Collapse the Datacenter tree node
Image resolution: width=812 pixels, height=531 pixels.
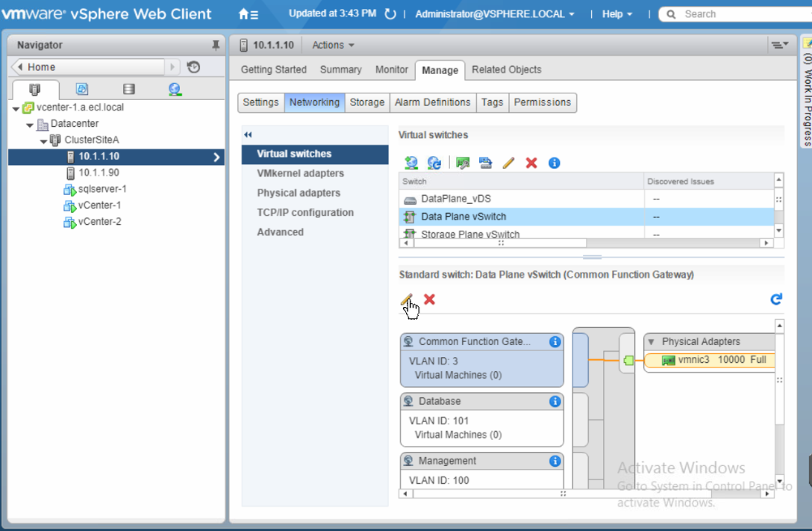click(x=30, y=125)
